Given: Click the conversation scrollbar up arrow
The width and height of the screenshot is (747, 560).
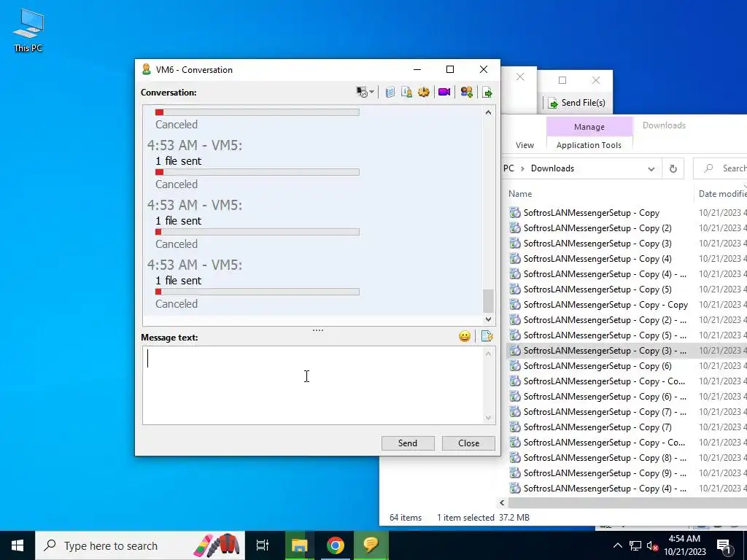Looking at the screenshot, I should pyautogui.click(x=488, y=112).
